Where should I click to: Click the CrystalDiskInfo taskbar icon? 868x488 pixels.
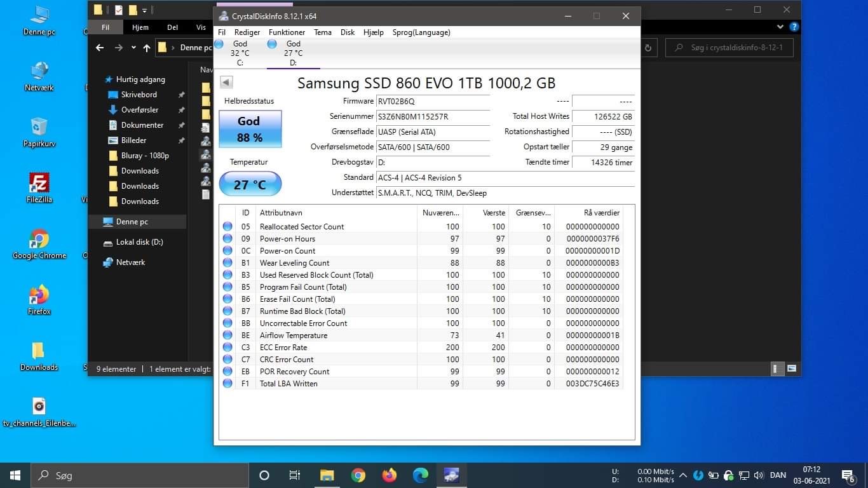452,475
